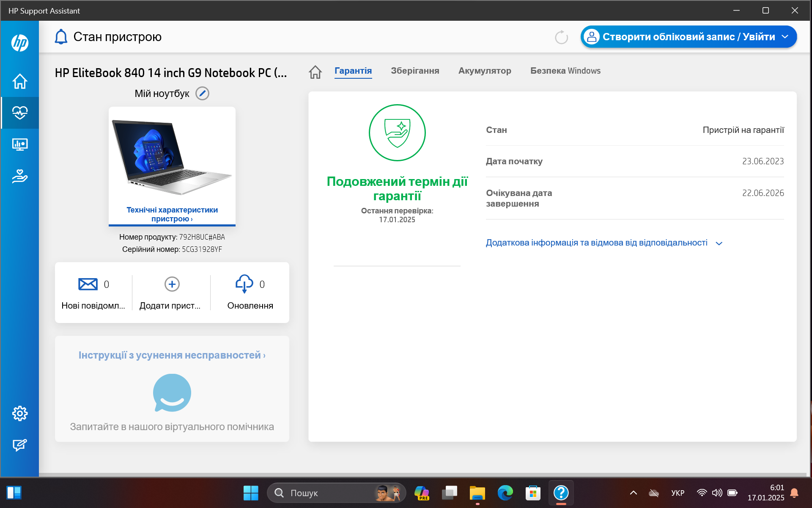Screen dimensions: 812x508
Task: Click start date 23.06.2023
Action: click(763, 161)
